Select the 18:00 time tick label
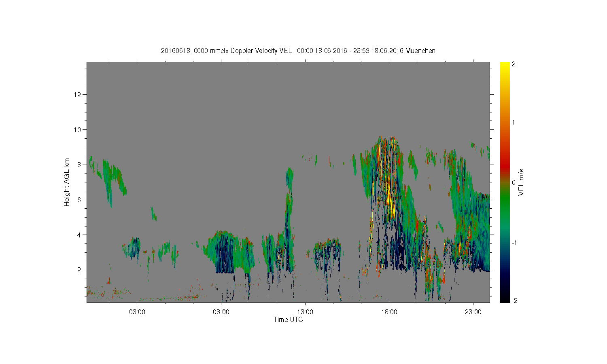 pyautogui.click(x=389, y=312)
